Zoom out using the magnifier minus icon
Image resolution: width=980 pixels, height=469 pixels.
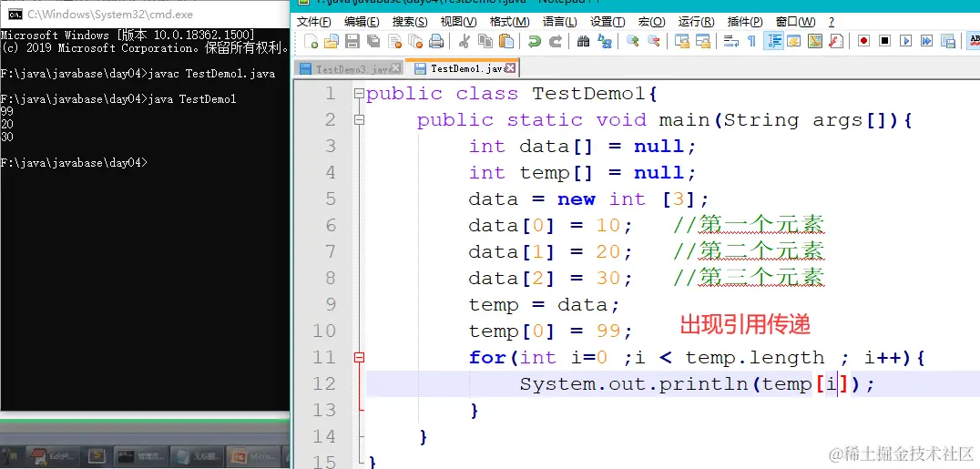[654, 41]
